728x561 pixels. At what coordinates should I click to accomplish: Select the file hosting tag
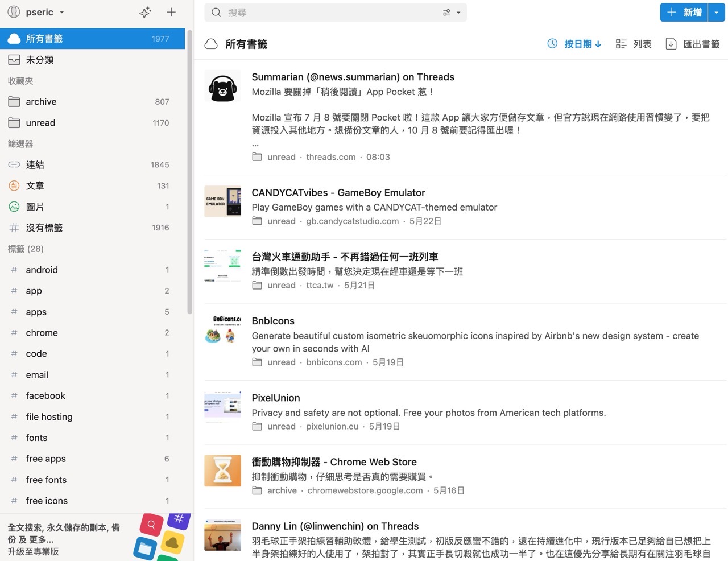[93, 417]
